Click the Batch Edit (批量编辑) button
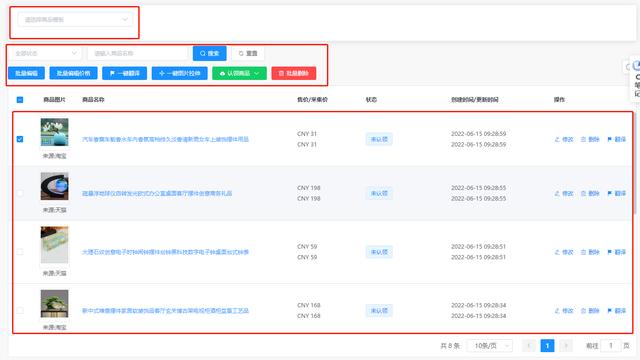 click(x=27, y=73)
